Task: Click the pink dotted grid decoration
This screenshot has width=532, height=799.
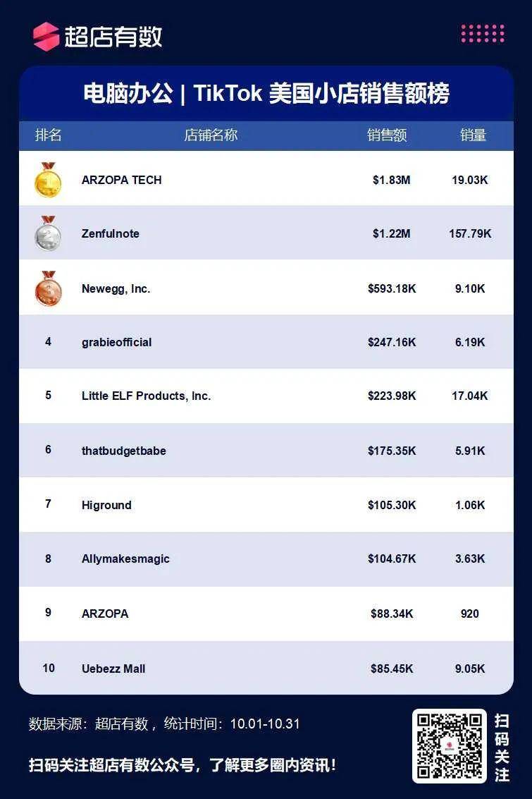Action: tap(483, 33)
